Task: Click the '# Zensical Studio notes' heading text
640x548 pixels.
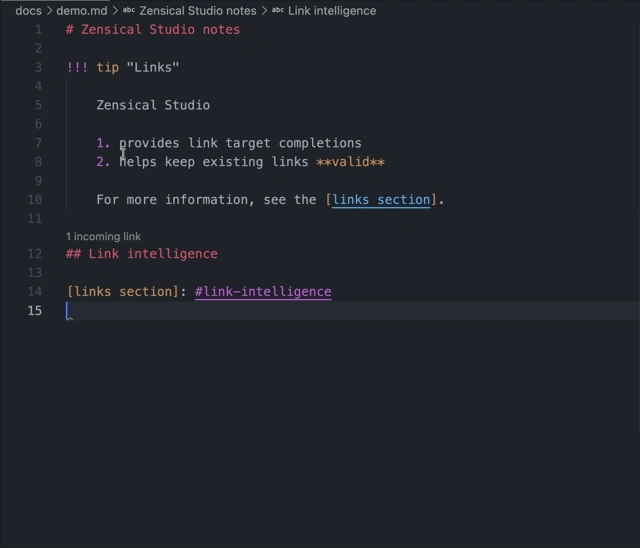Action: pyautogui.click(x=153, y=29)
